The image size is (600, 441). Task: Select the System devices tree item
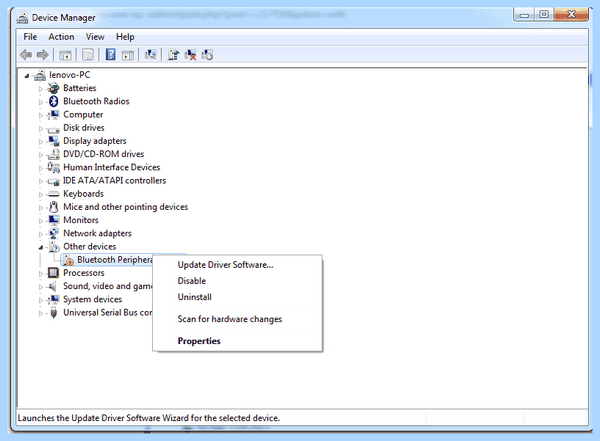[93, 299]
